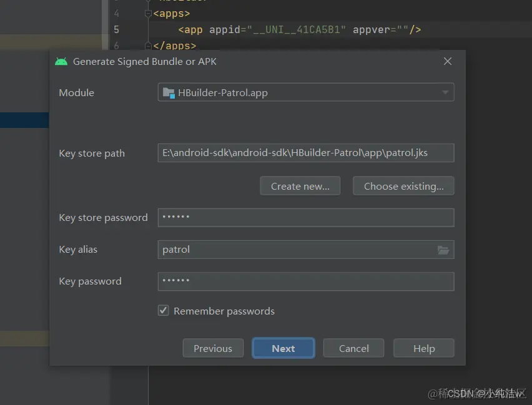Click line number 5 in editor gutter

116,29
